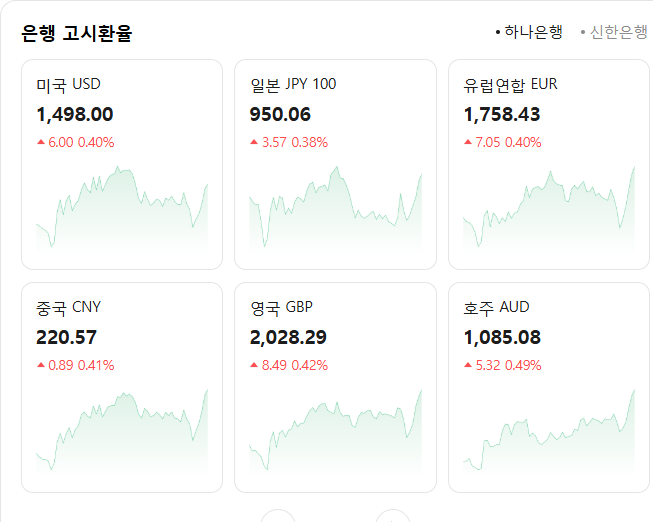This screenshot has height=522, width=653.
Task: Open the 미국 USD exchange rate card
Action: [122, 165]
